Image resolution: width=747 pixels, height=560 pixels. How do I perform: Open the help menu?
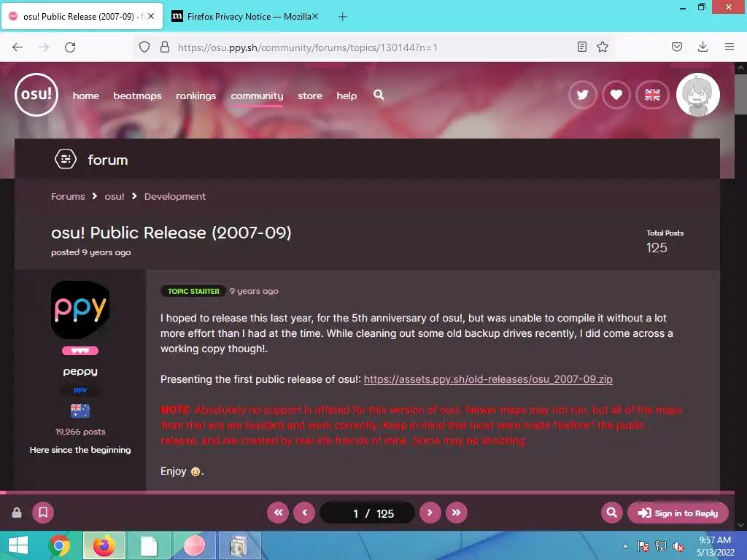point(347,96)
